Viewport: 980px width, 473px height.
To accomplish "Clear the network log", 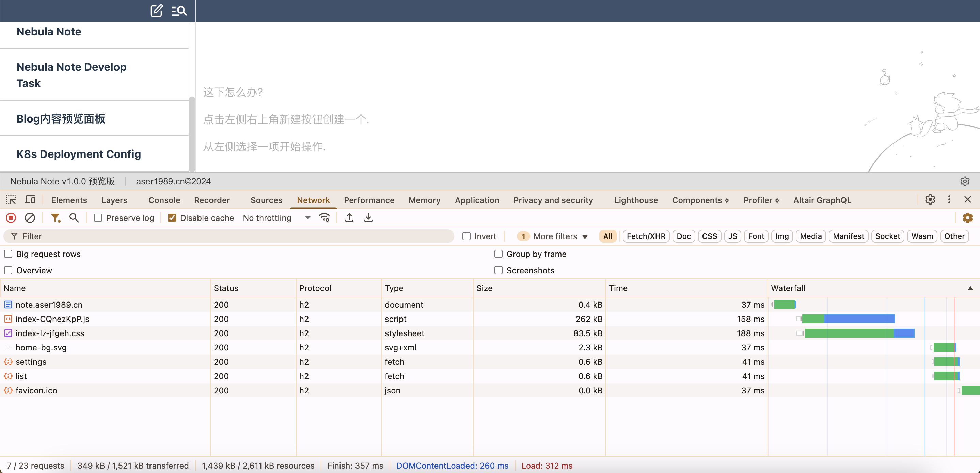I will [30, 218].
